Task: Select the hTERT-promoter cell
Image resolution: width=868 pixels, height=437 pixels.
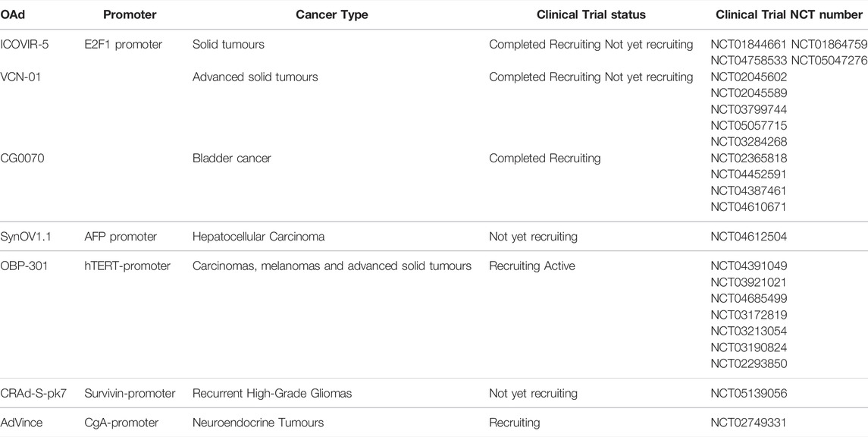Action: 128,266
